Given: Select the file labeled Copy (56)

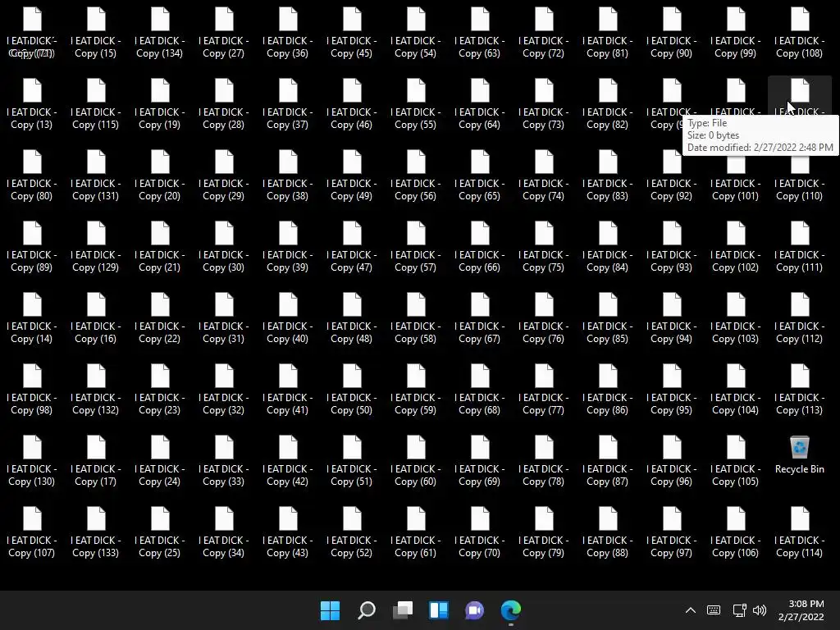Looking at the screenshot, I should point(416,175).
